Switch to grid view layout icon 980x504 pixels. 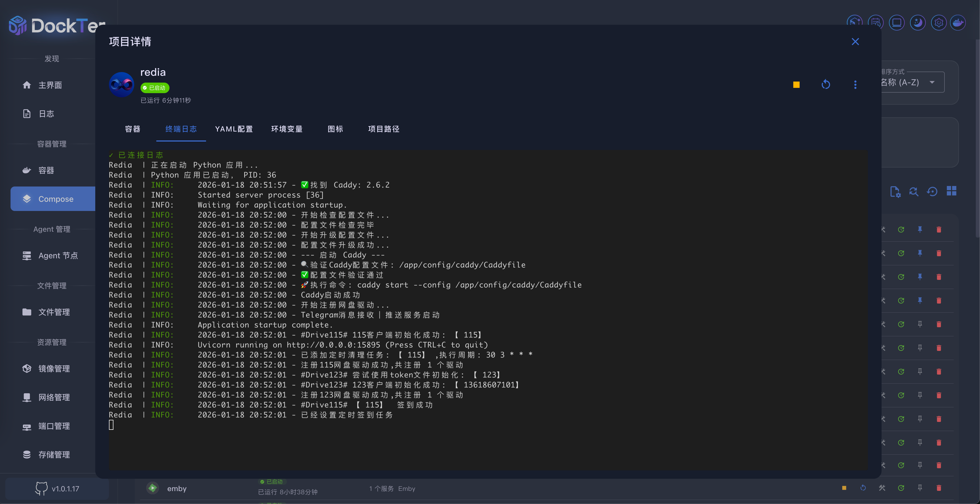click(x=952, y=191)
